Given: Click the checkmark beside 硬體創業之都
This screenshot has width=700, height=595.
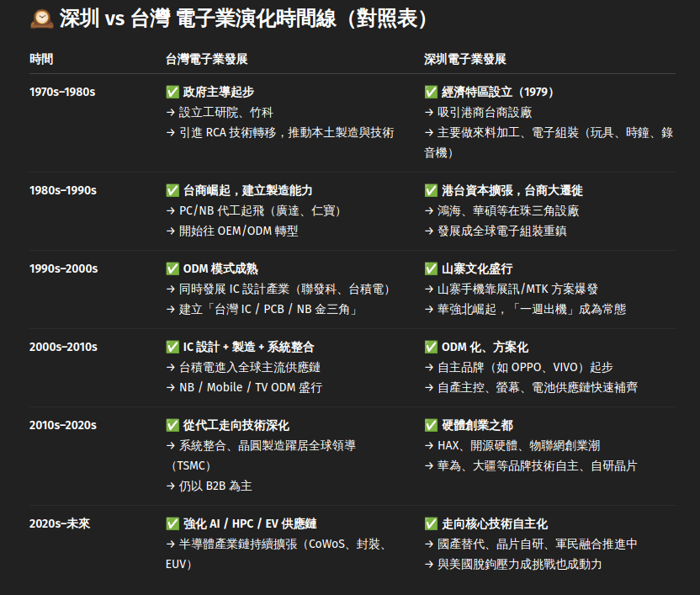Looking at the screenshot, I should [x=431, y=425].
